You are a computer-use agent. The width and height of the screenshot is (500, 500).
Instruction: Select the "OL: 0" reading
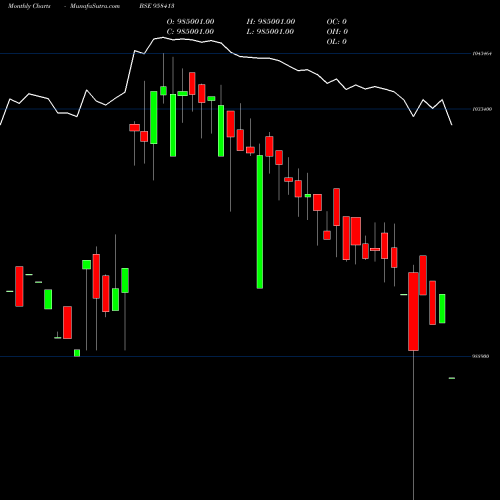[x=336, y=42]
